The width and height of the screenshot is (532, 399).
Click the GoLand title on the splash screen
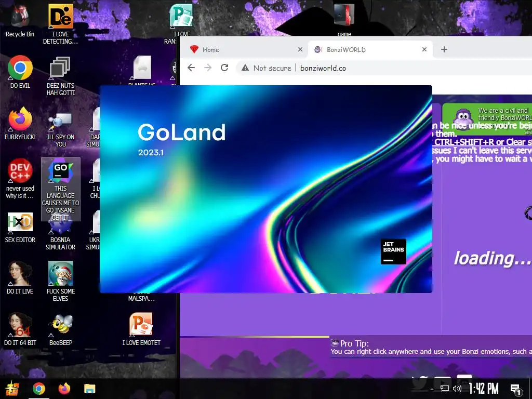(x=181, y=132)
